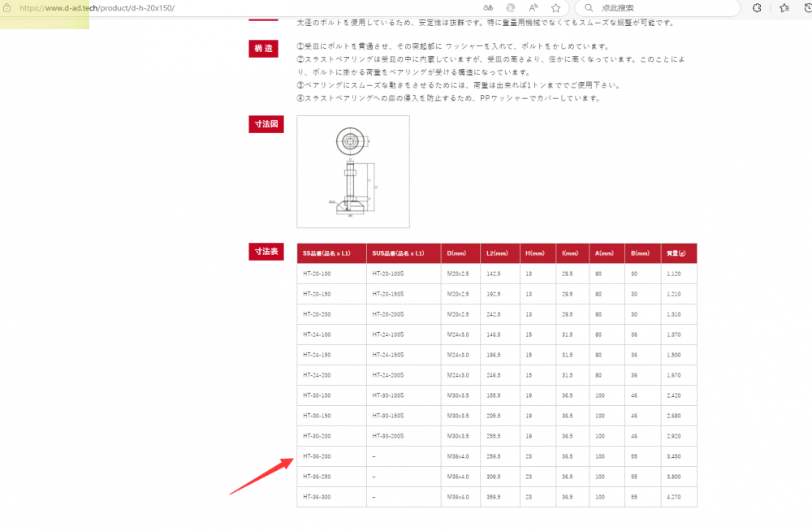Click the magnifier icon in the search box
Viewport: 812px width, 531px height.
588,7
